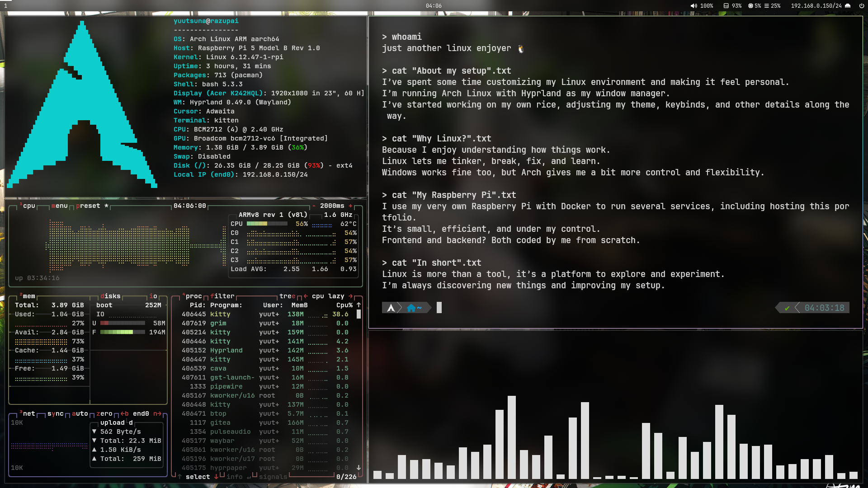Screen dimensions: 868x488
Task: Click the MemB column header
Action: (300, 305)
